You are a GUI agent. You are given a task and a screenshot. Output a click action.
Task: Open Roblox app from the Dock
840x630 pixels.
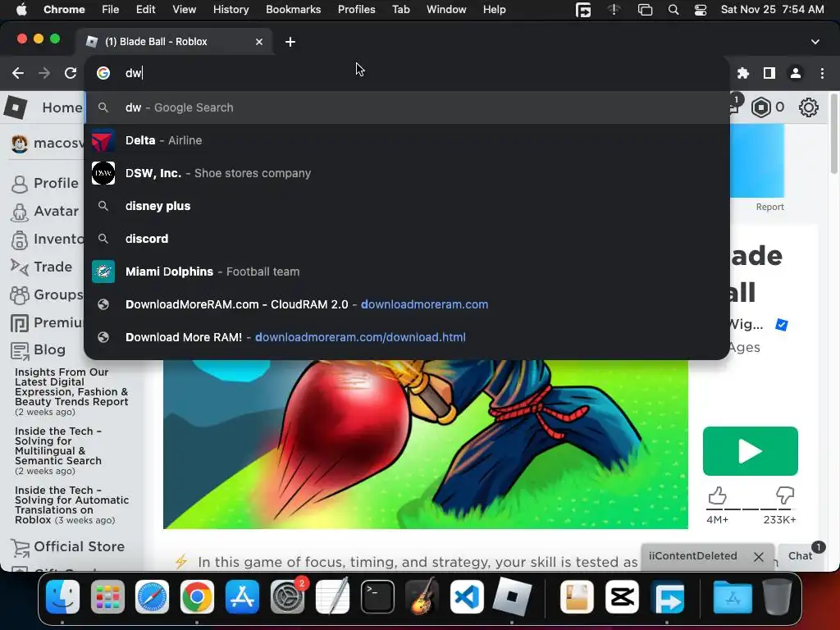tap(512, 597)
